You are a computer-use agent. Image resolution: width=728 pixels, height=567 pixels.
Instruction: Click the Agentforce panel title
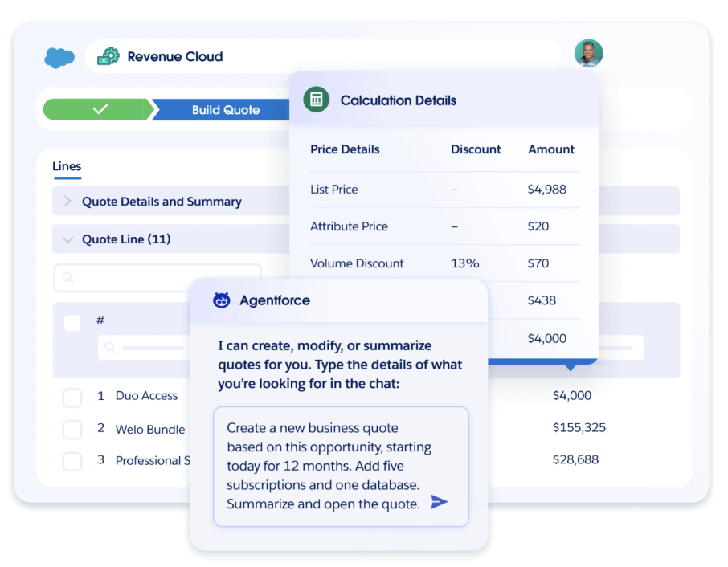[x=275, y=300]
